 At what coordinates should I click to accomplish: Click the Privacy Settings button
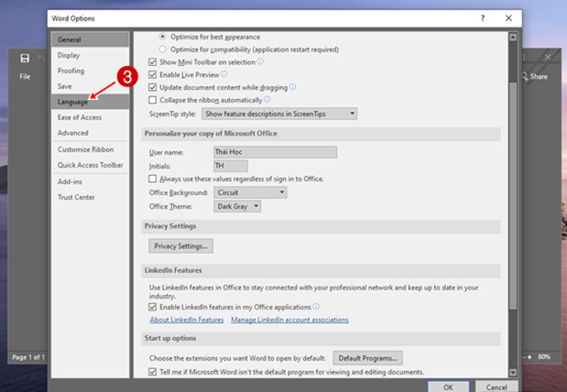pos(180,245)
